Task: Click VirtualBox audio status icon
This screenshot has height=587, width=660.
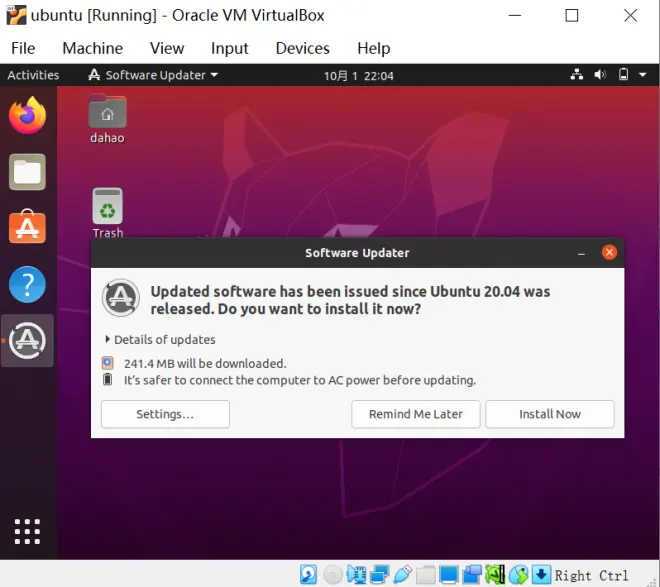Action: 356,574
